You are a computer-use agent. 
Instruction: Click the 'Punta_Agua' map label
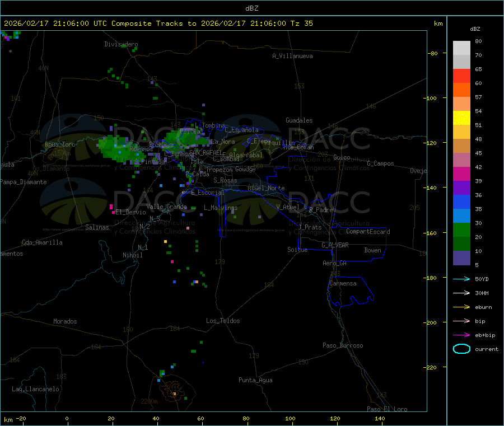(x=255, y=380)
